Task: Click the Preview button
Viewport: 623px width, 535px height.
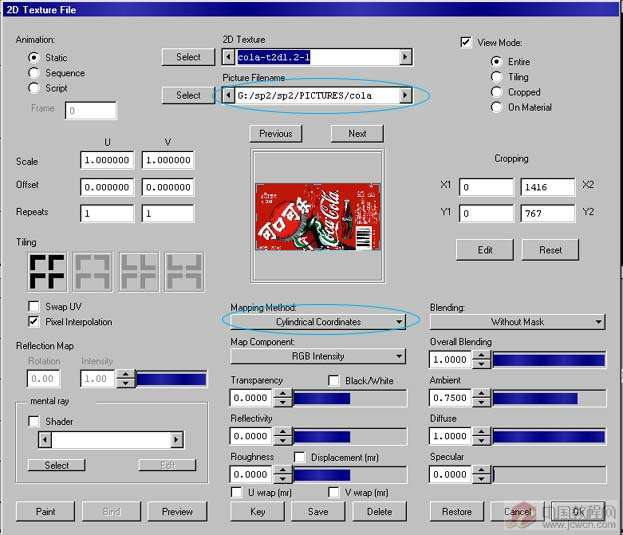Action: [177, 512]
